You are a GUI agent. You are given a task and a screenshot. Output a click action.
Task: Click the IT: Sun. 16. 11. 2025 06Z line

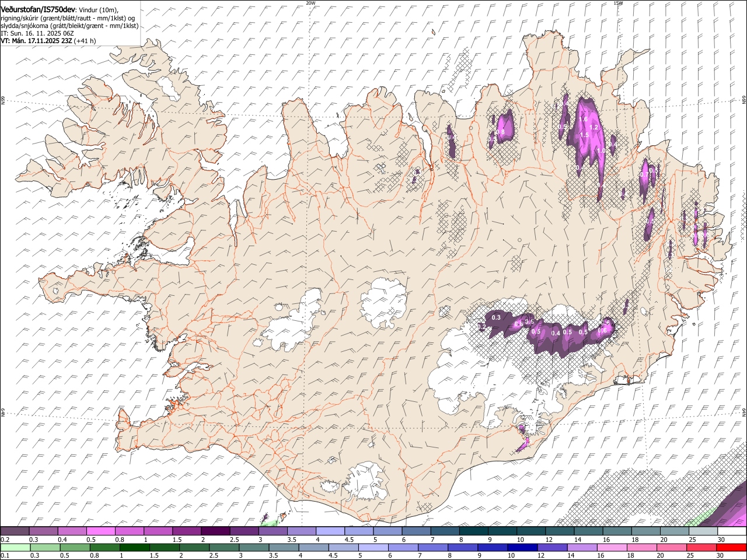(37, 33)
